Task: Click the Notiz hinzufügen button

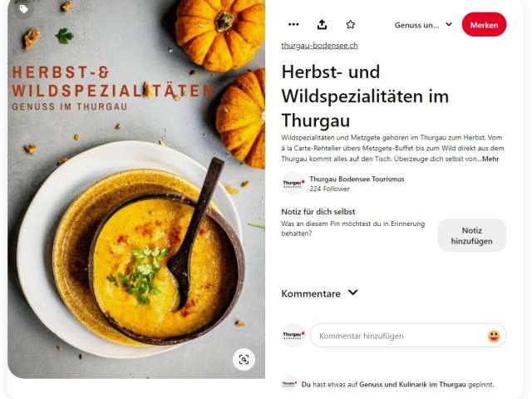Action: [x=471, y=235]
